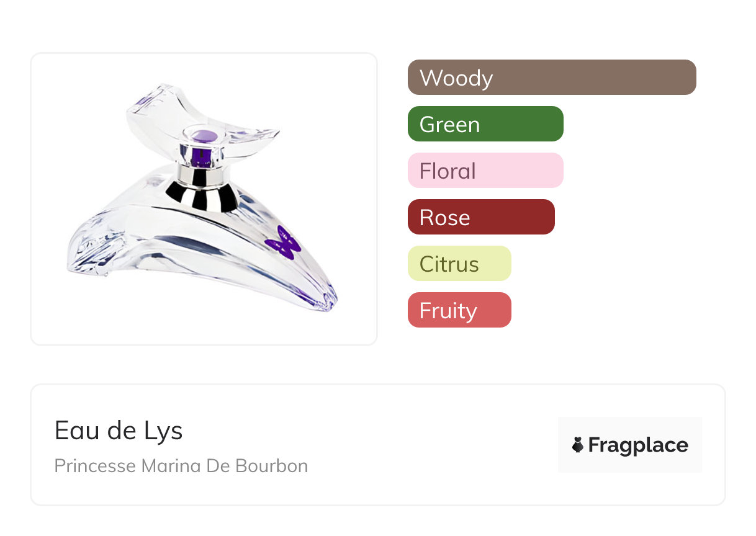This screenshot has height=536, width=756.
Task: Open the Eau de Lys title
Action: pyautogui.click(x=119, y=431)
